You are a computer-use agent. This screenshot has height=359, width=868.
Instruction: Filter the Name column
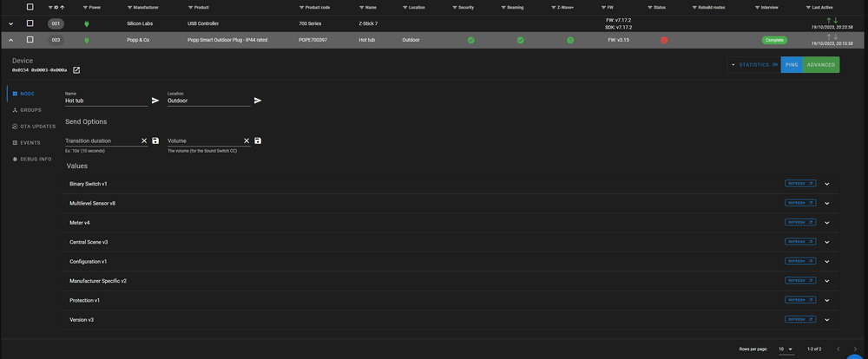tap(361, 8)
